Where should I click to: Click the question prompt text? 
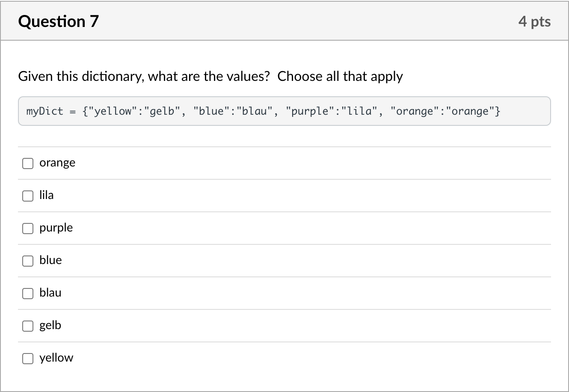tap(210, 76)
